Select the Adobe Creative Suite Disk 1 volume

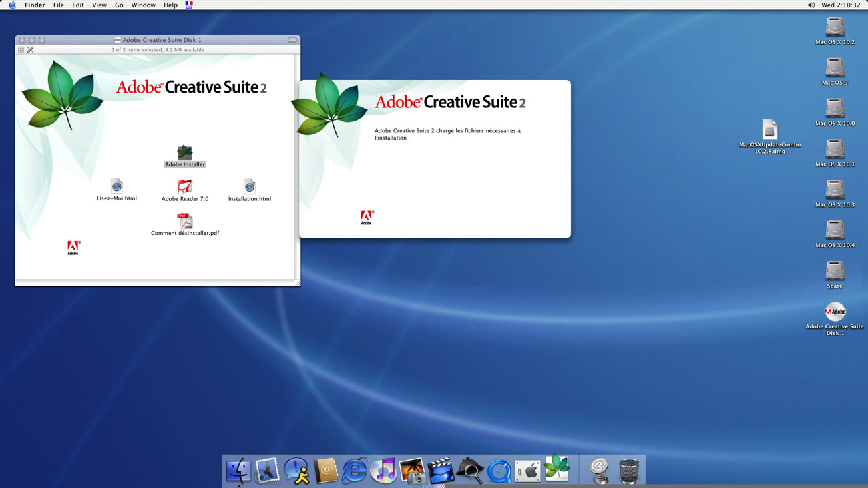coord(835,312)
